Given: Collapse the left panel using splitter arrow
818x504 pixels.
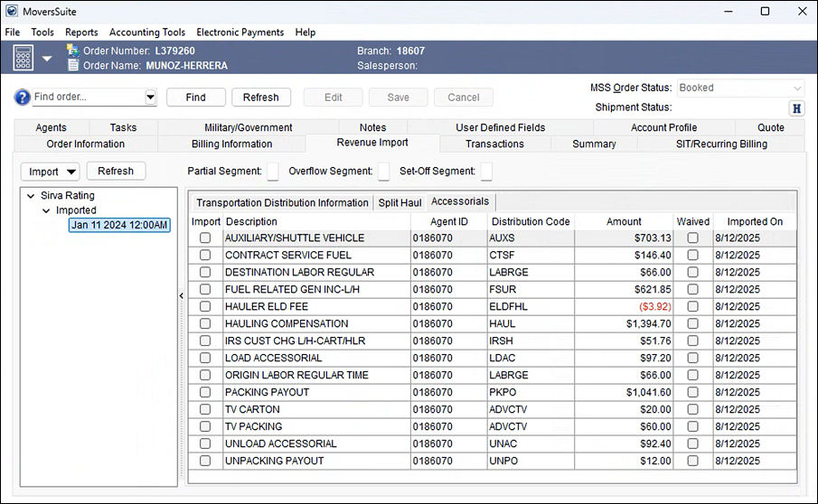Looking at the screenshot, I should click(180, 295).
